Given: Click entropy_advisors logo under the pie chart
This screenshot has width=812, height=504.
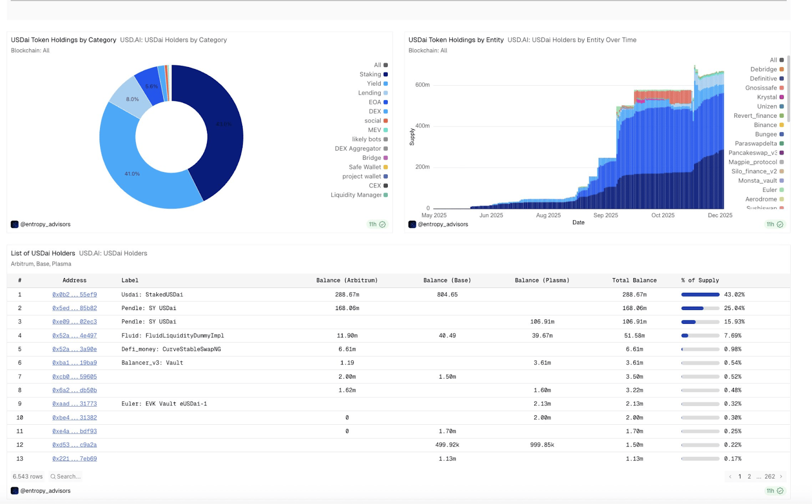Looking at the screenshot, I should click(x=15, y=224).
